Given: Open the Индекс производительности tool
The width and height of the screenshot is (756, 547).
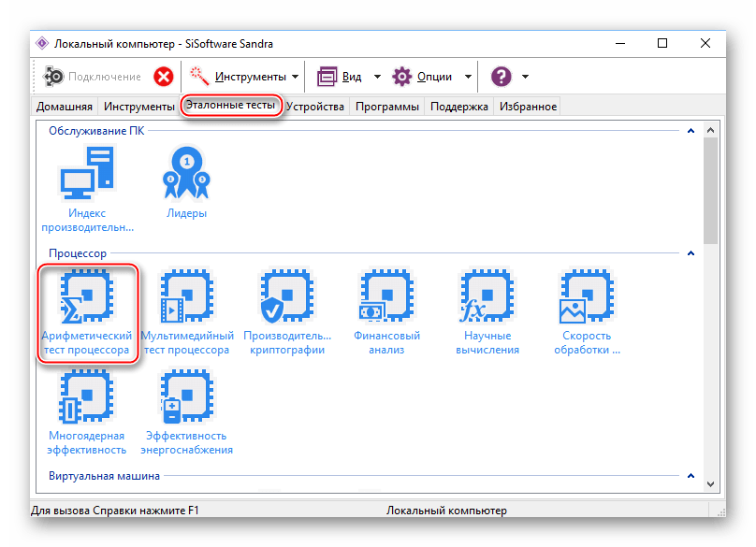Looking at the screenshot, I should click(87, 173).
